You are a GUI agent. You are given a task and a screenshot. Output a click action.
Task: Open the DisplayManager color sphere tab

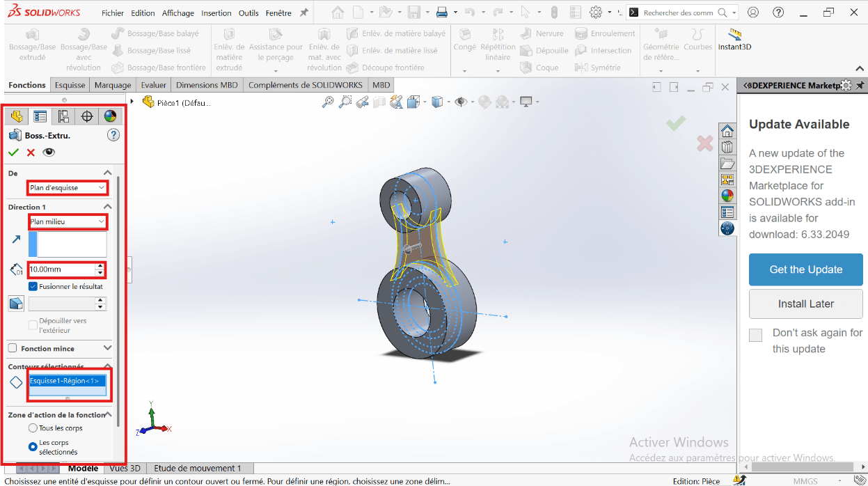coord(109,116)
